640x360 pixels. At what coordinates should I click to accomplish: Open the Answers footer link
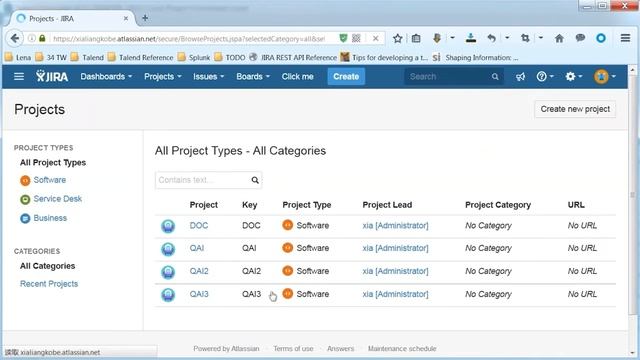coord(340,349)
